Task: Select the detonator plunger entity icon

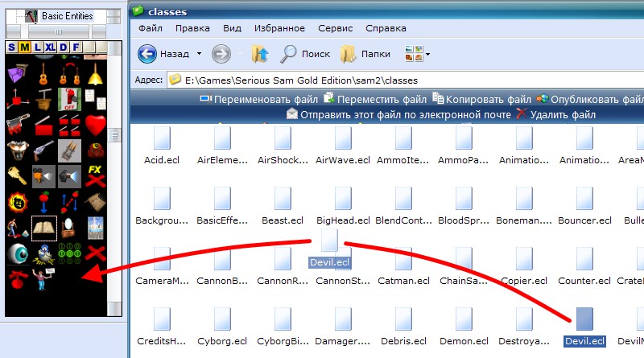Action: pyautogui.click(x=43, y=99)
